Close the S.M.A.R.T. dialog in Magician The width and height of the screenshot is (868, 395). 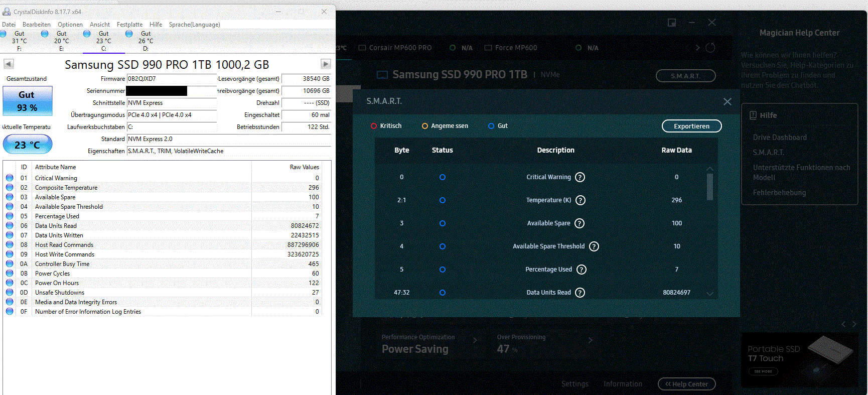tap(727, 101)
